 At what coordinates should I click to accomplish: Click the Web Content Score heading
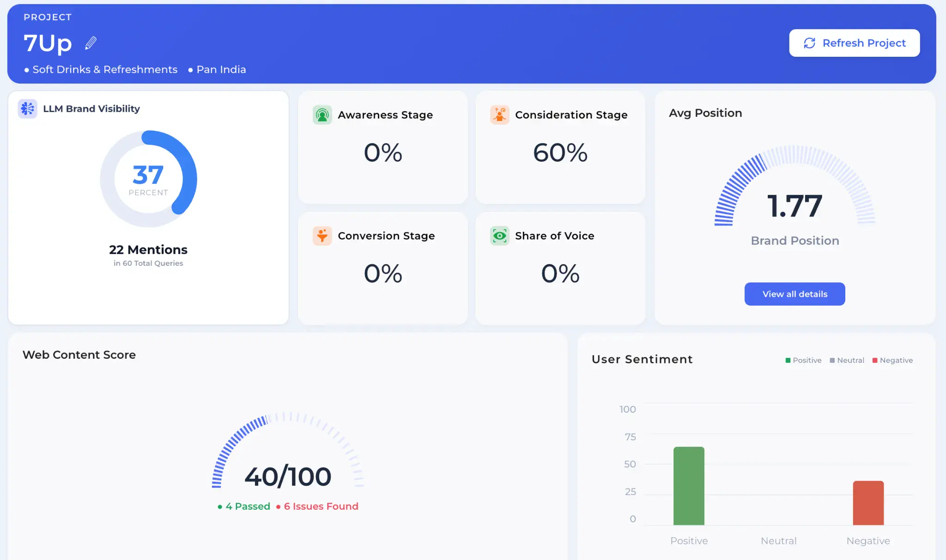coord(79,355)
